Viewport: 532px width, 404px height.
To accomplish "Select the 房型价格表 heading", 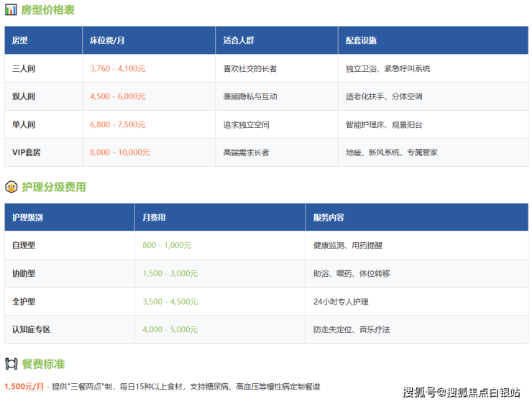I will (x=48, y=10).
